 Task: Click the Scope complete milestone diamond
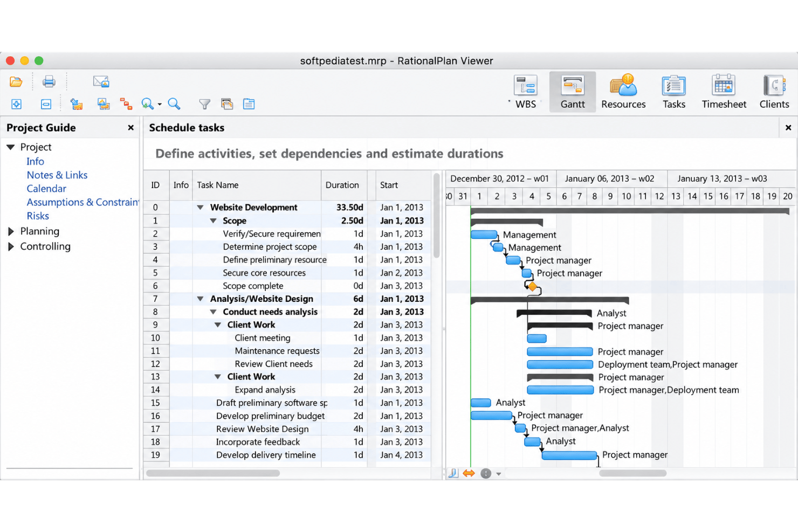point(533,287)
